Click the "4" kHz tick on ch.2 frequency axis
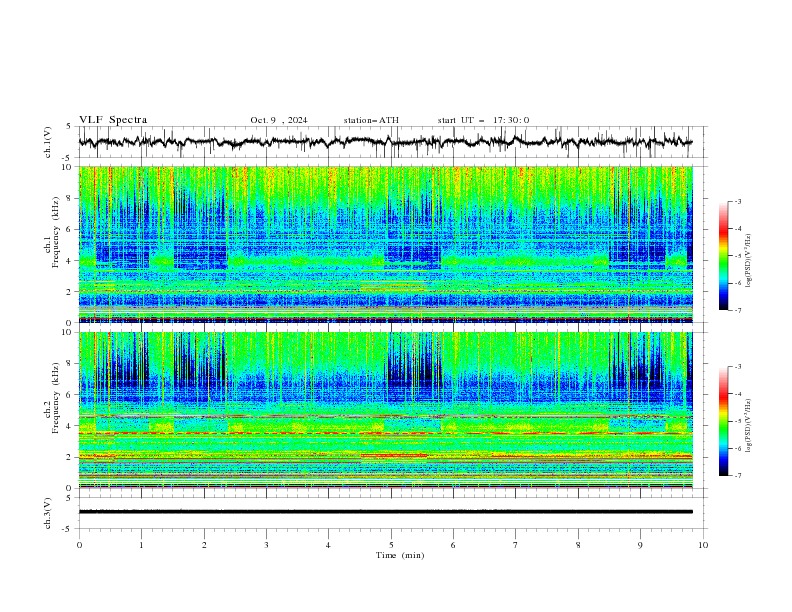 click(x=70, y=426)
